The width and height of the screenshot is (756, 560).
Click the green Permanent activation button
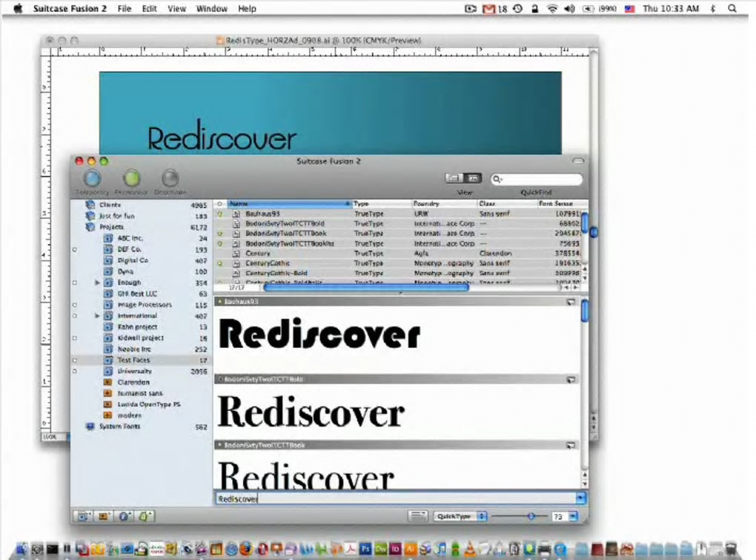(x=131, y=179)
